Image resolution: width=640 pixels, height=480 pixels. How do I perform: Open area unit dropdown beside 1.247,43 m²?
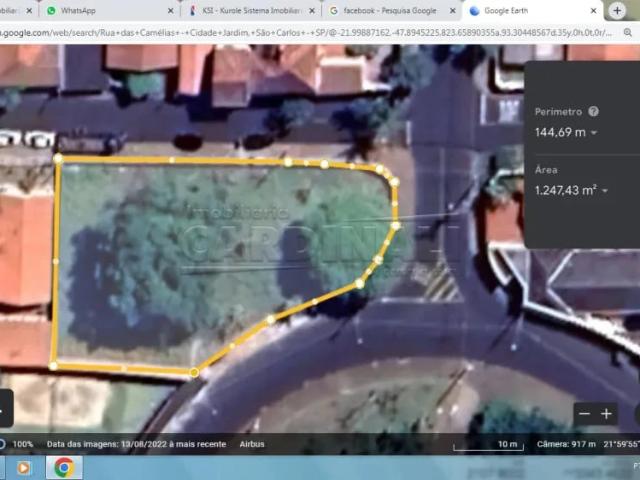[x=604, y=191]
